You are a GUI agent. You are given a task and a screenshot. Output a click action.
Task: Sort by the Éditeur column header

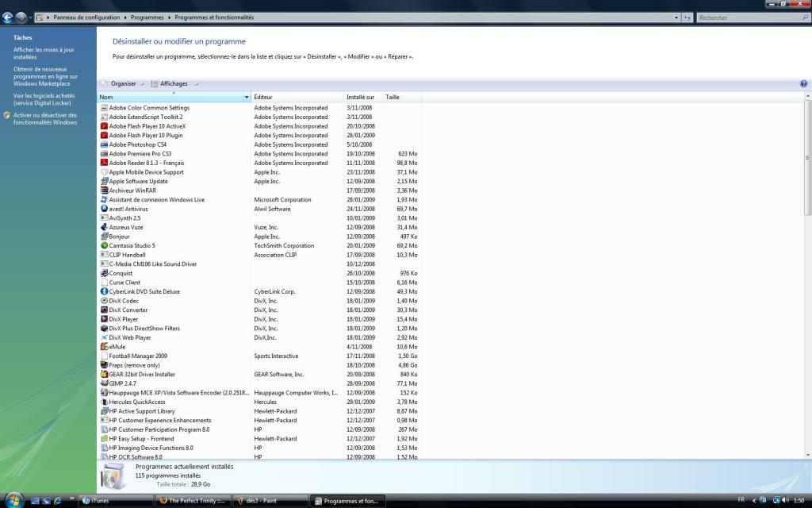[x=297, y=97]
